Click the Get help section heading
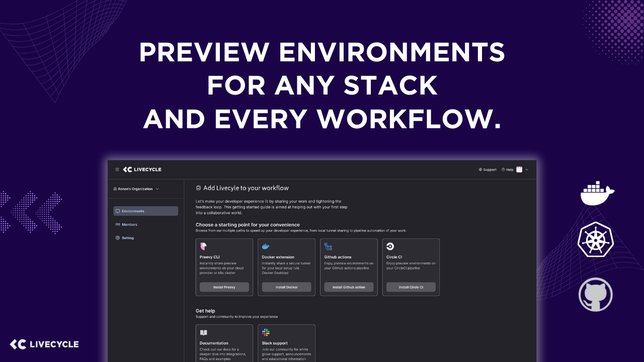This screenshot has height=362, width=644. 205,311
